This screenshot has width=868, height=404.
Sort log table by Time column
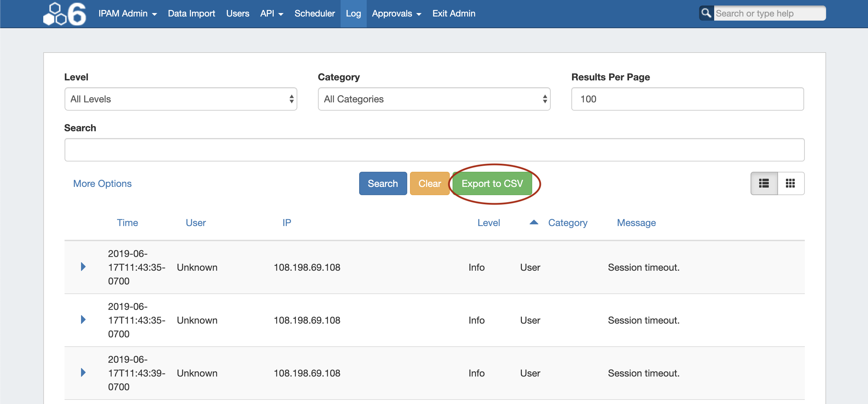[127, 223]
